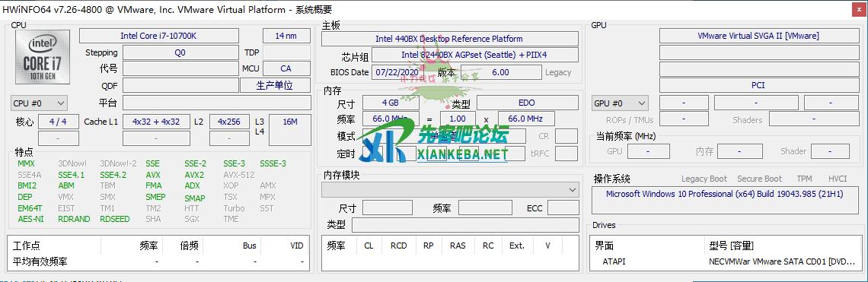The image size is (868, 282).
Task: Click the AVX-512 feature label
Action: (238, 175)
